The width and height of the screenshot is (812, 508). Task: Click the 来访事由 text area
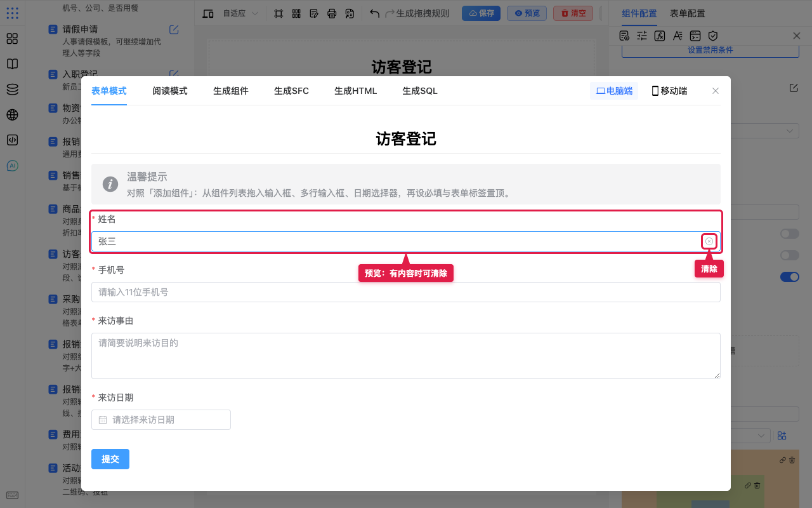(x=406, y=356)
